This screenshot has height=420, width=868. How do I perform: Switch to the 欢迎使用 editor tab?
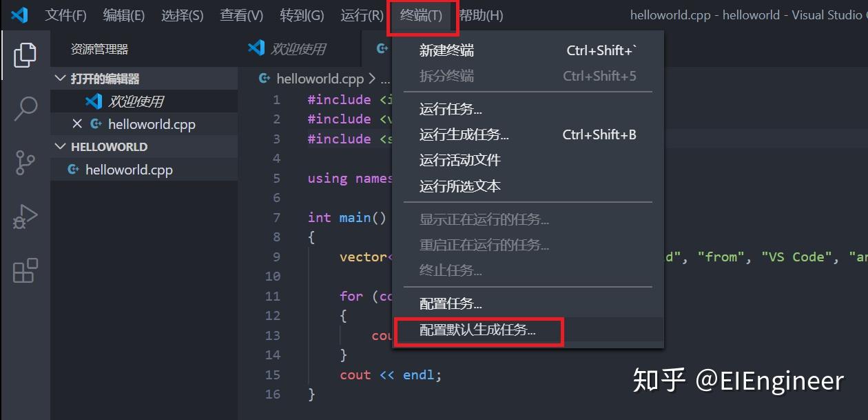pyautogui.click(x=298, y=48)
